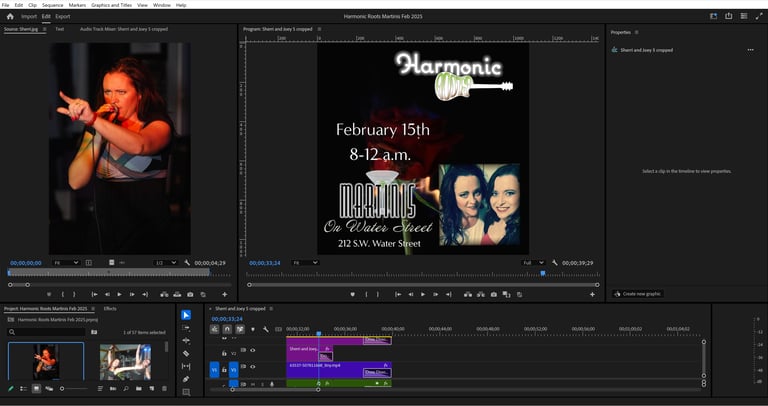768x406 pixels.
Task: Add marker in the Timeline panel
Action: [253, 329]
